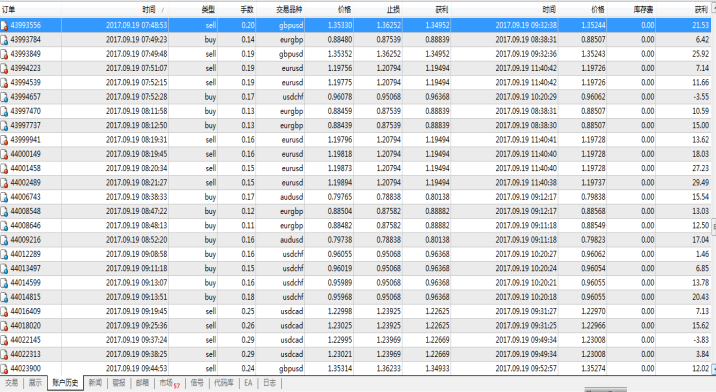Click the open price 0.79765

tap(340, 197)
